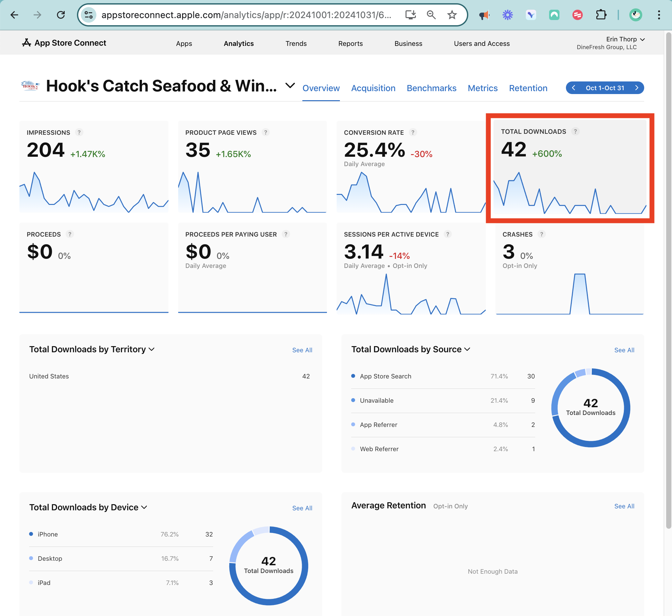This screenshot has height=616, width=672.
Task: Click the Conversion Rate help icon
Action: coord(413,133)
